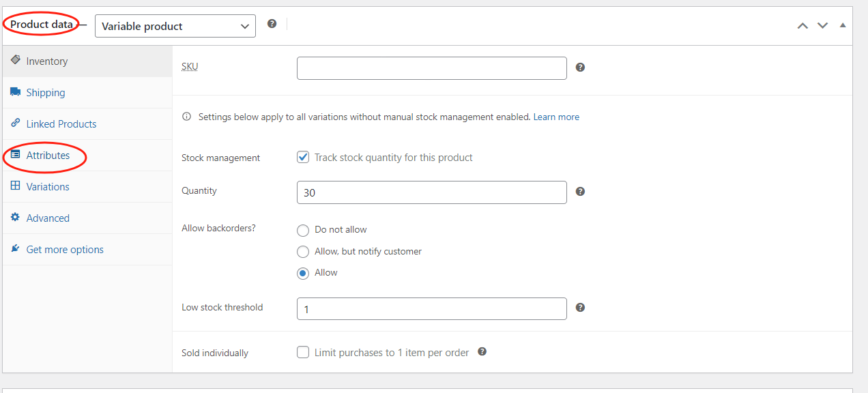This screenshot has height=393, width=868.
Task: Switch to the Attributes tab
Action: 48,156
